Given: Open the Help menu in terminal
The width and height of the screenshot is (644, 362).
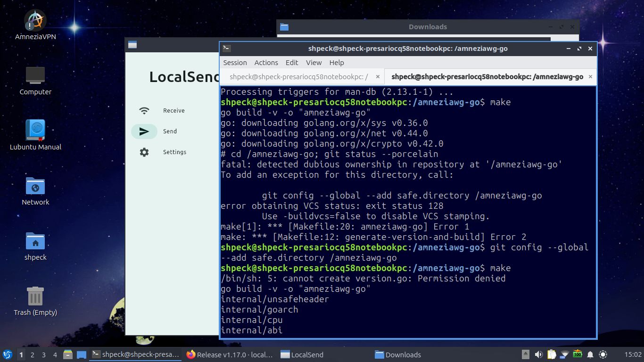Looking at the screenshot, I should 337,62.
